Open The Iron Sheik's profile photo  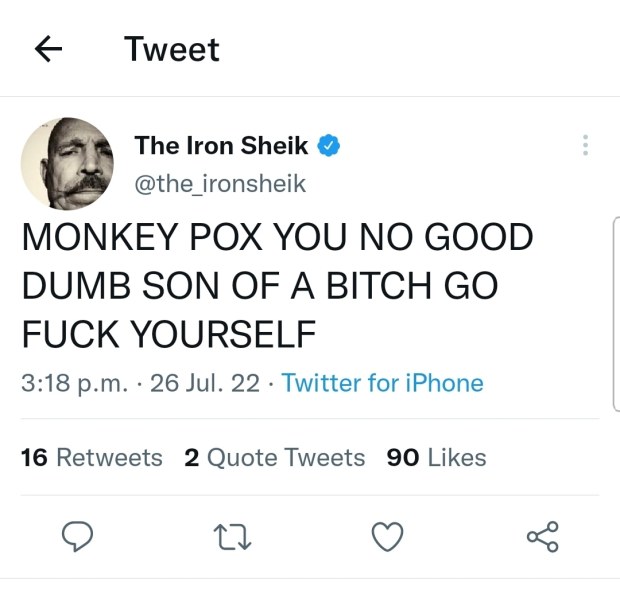65,163
